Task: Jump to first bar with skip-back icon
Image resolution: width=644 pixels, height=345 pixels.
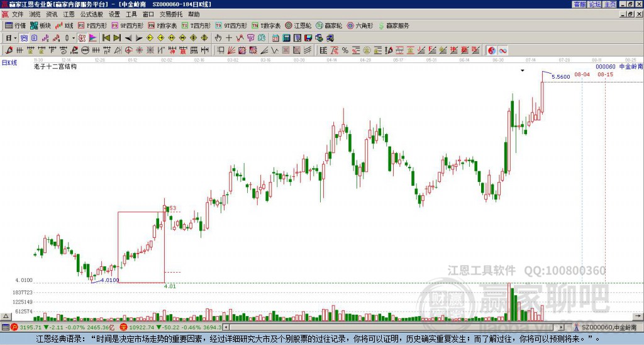Action: point(106,38)
